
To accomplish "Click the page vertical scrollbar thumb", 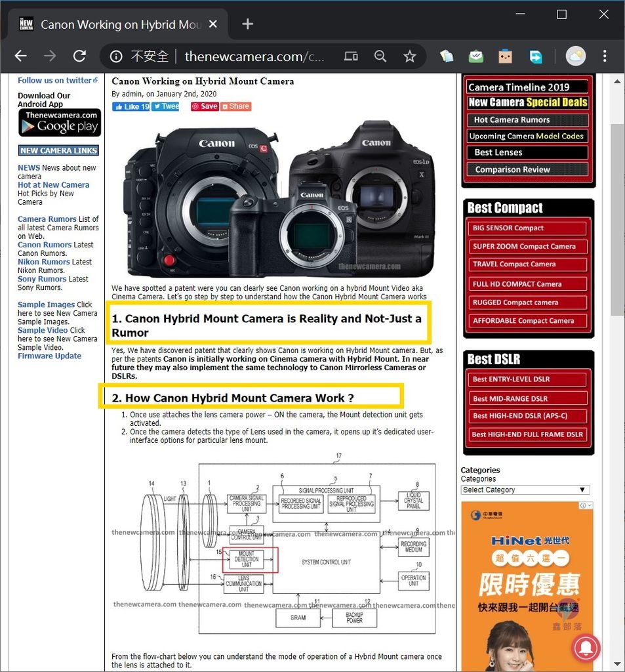I will click(x=617, y=220).
